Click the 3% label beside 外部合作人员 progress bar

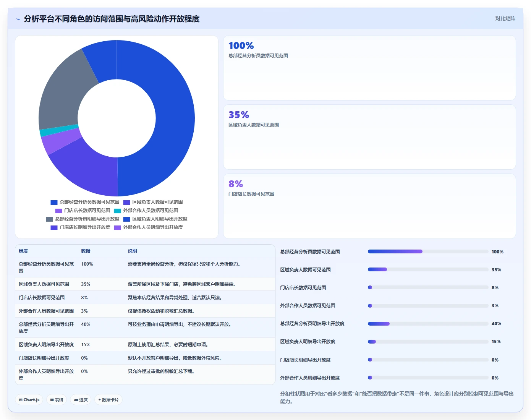click(x=495, y=306)
